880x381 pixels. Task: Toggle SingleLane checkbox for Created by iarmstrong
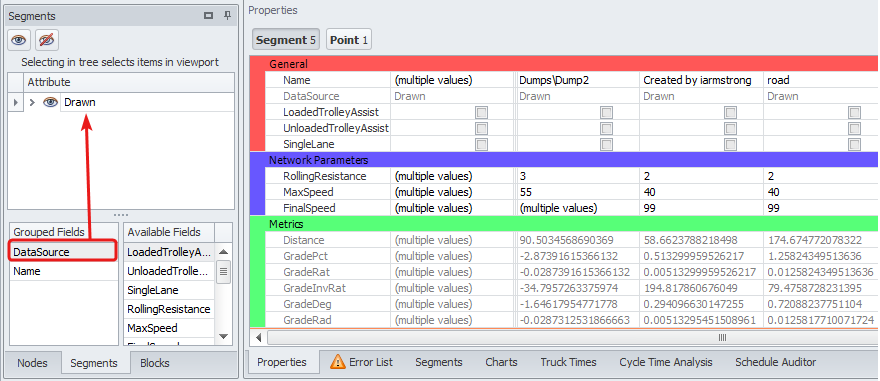coord(730,144)
